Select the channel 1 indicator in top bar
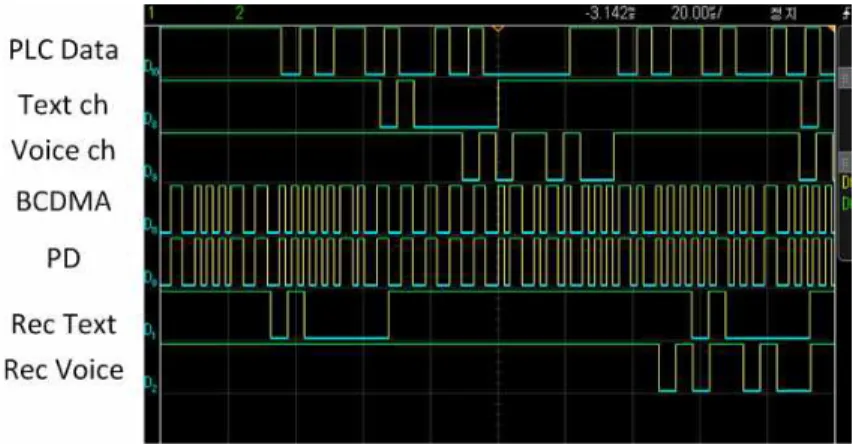The image size is (853, 444). 151,13
